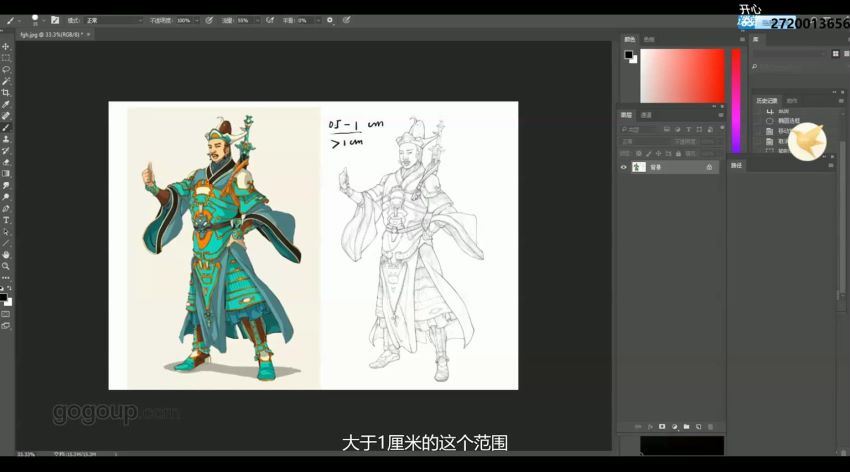The image size is (850, 472).
Task: Close the fgh.jpg document tab
Action: (x=88, y=34)
